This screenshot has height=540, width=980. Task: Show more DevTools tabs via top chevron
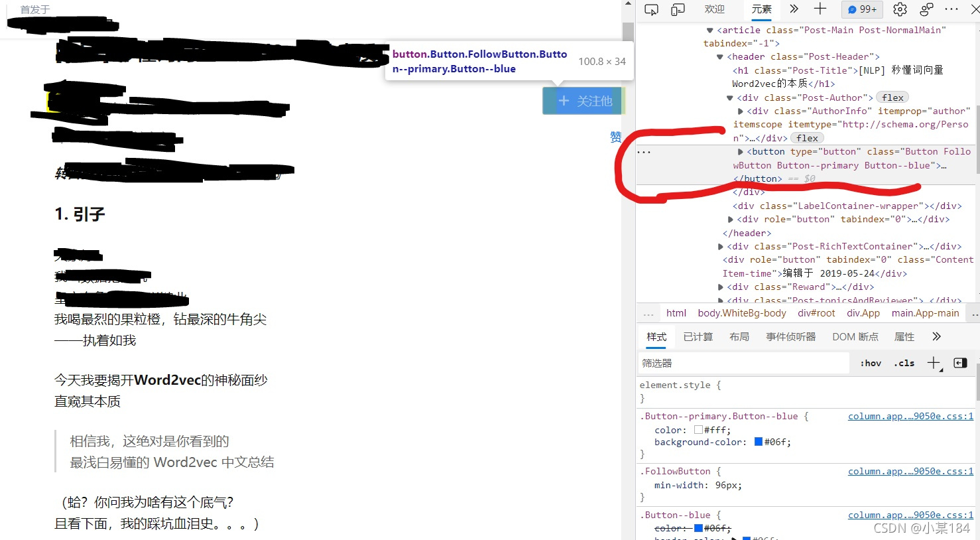(x=794, y=9)
